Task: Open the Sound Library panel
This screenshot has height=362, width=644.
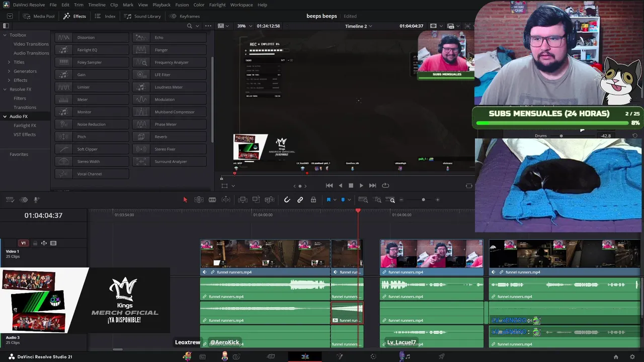Action: coord(142,16)
